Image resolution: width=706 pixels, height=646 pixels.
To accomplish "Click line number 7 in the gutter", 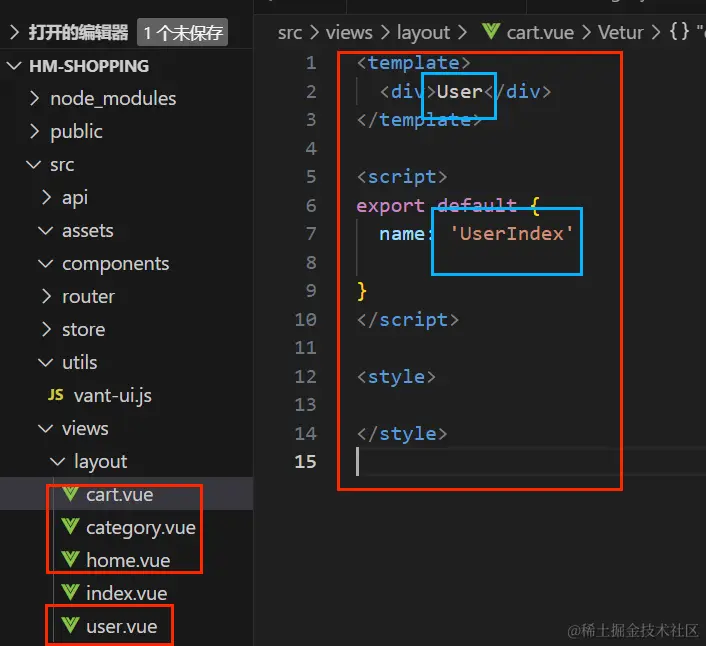I will (x=311, y=234).
